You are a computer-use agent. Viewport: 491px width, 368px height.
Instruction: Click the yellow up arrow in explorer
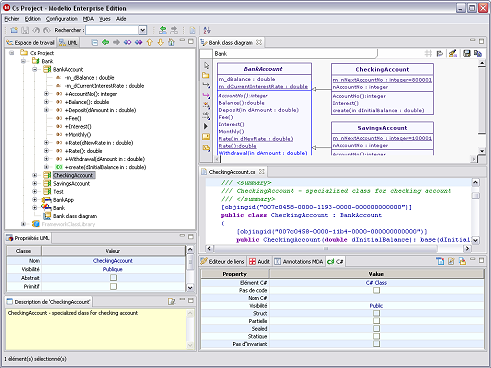coord(150,42)
